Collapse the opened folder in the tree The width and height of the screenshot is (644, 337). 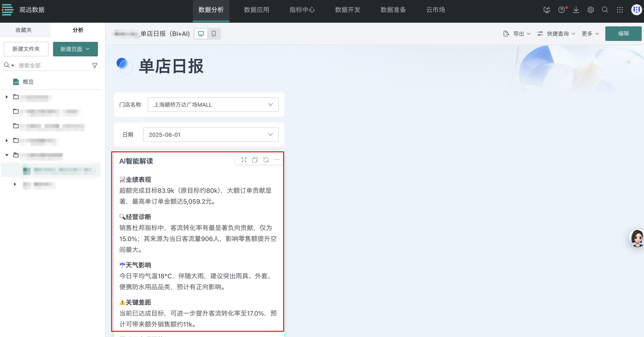7,155
